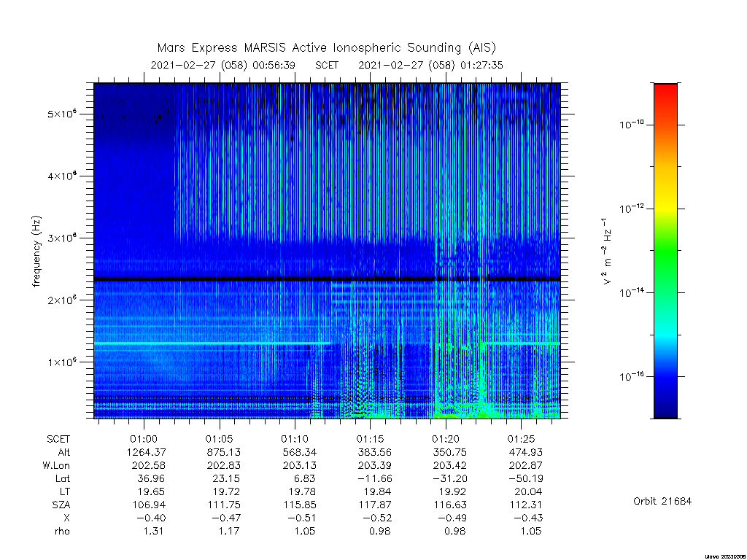Click the color bar intensity scale
The image size is (747, 560).
[665, 251]
